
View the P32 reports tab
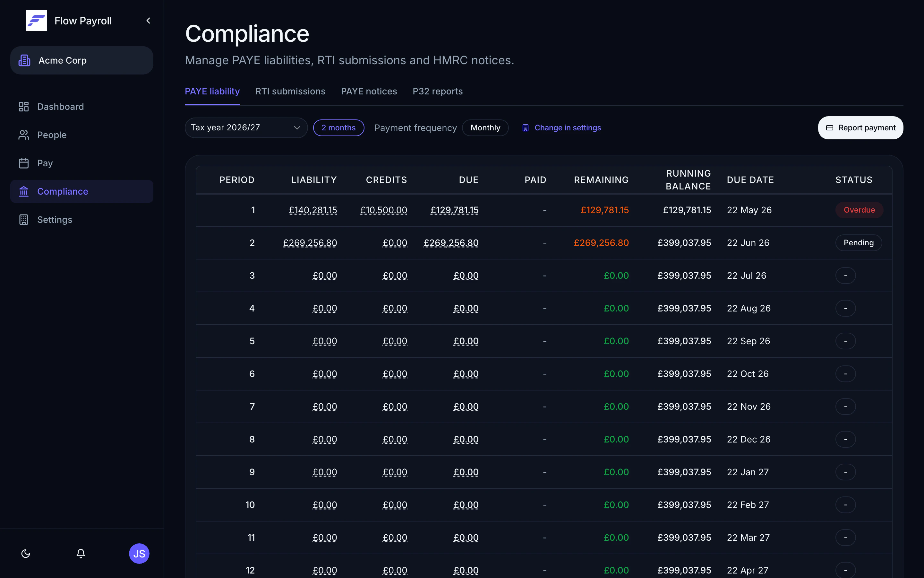click(438, 92)
